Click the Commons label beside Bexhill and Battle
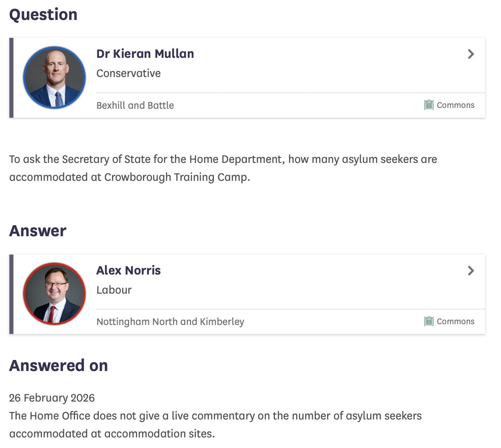 (455, 105)
